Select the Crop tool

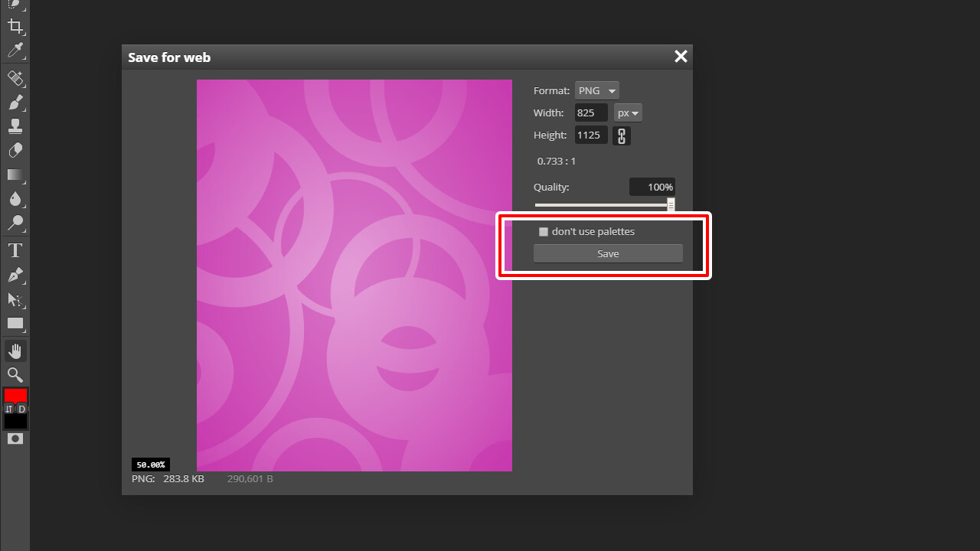(15, 27)
